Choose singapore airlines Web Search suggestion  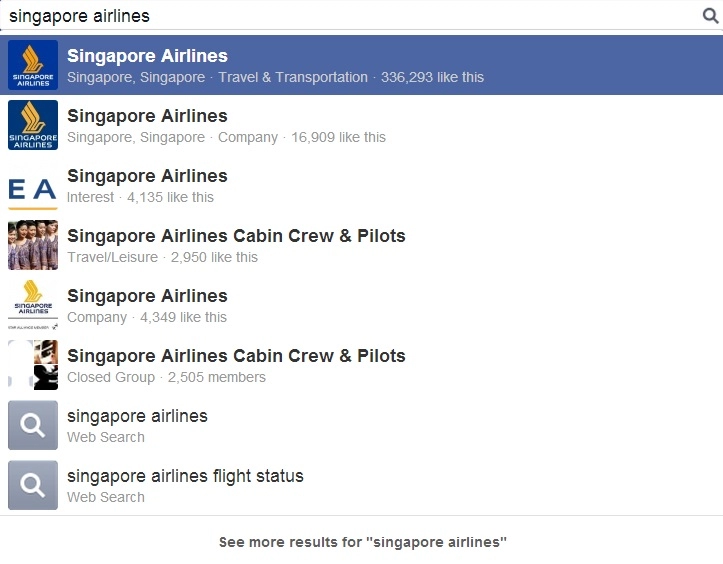pyautogui.click(x=362, y=425)
